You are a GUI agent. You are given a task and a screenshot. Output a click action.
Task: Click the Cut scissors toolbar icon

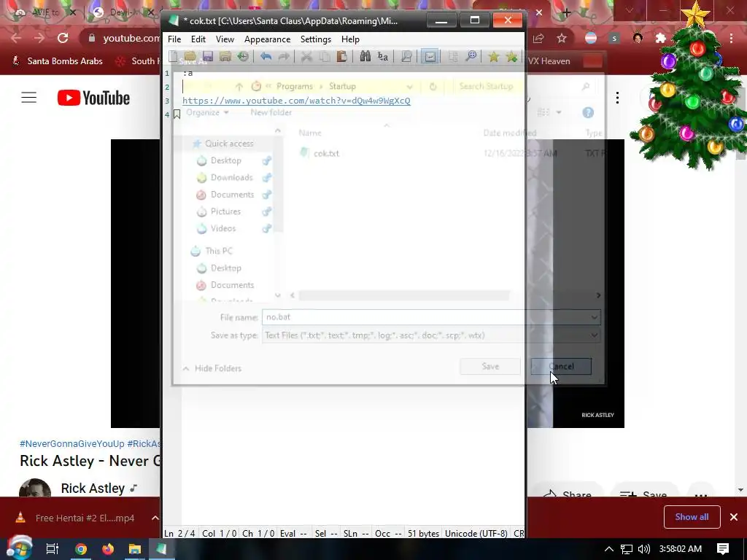[306, 57]
